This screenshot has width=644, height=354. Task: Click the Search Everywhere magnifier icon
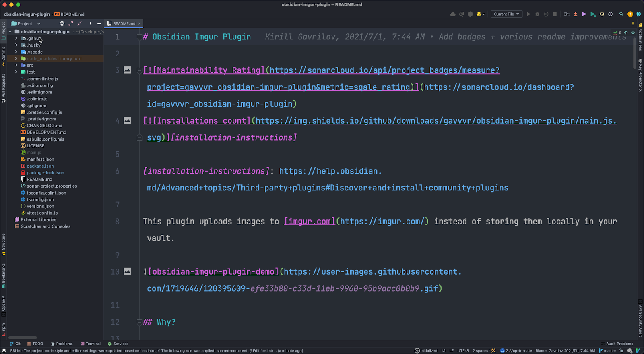[621, 14]
